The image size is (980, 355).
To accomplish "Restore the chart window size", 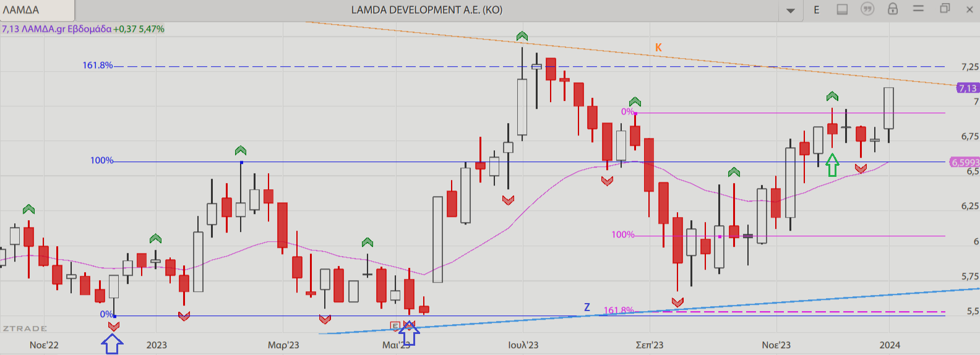I will coord(945,9).
